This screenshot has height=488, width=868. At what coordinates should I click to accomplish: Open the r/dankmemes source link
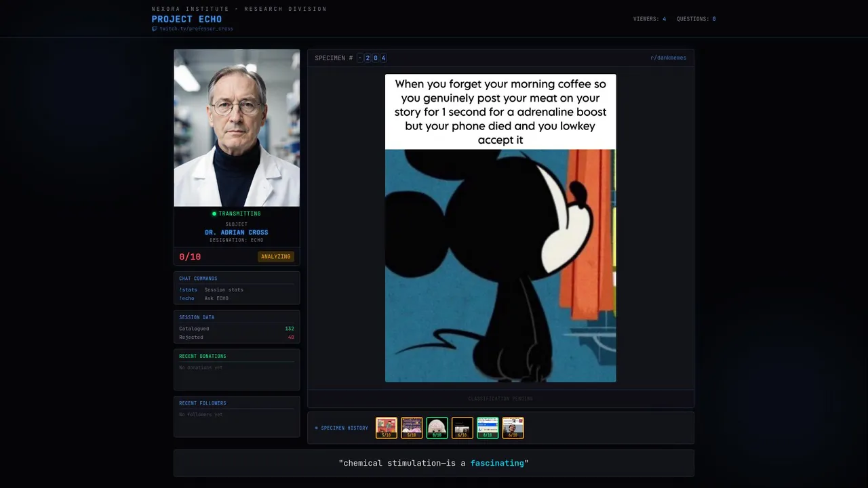pos(668,58)
